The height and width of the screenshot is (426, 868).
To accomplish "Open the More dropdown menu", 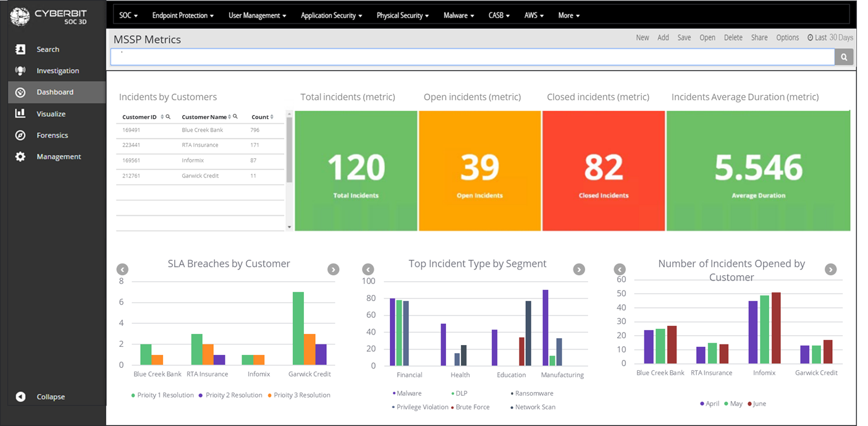I will pos(569,15).
